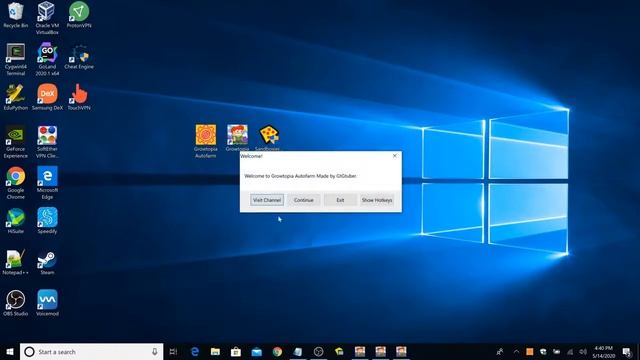Select the GoLand 2020.1 desktop icon
The width and height of the screenshot is (640, 360).
point(47,59)
